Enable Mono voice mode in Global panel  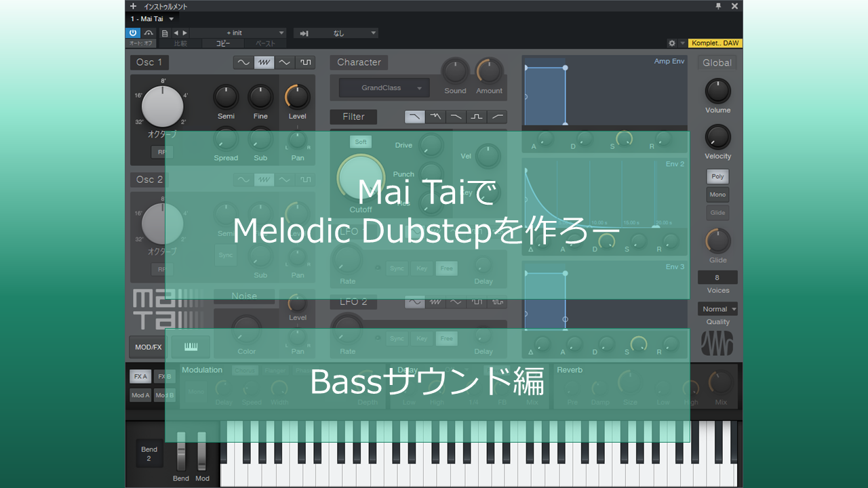click(717, 195)
